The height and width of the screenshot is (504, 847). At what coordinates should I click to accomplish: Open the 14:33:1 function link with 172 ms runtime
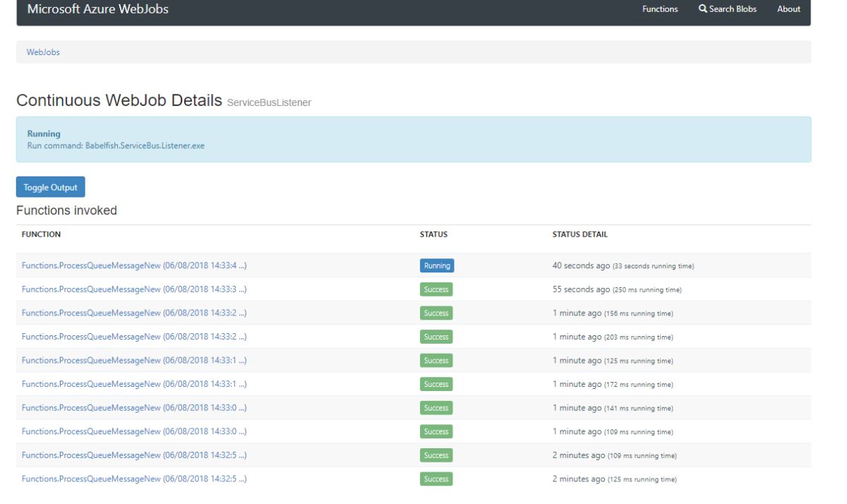pos(134,384)
